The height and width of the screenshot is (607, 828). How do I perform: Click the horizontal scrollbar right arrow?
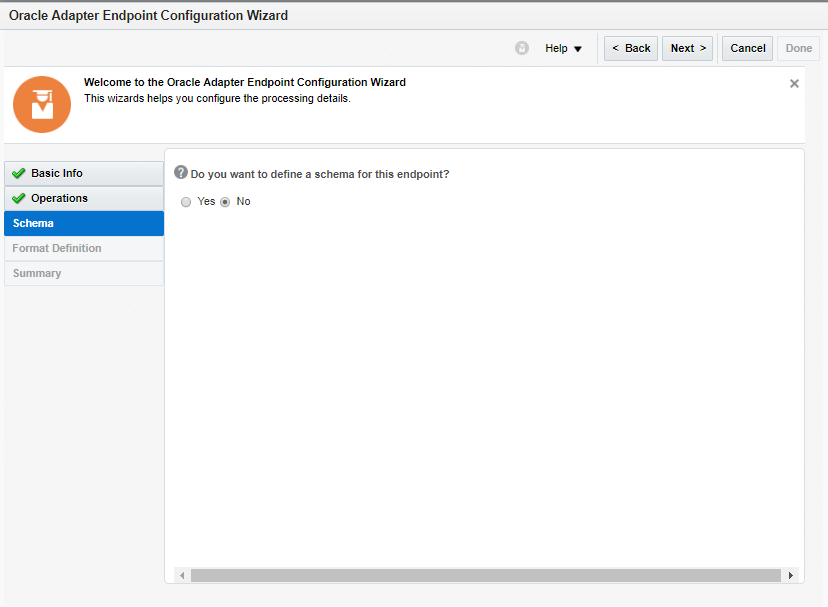(791, 575)
